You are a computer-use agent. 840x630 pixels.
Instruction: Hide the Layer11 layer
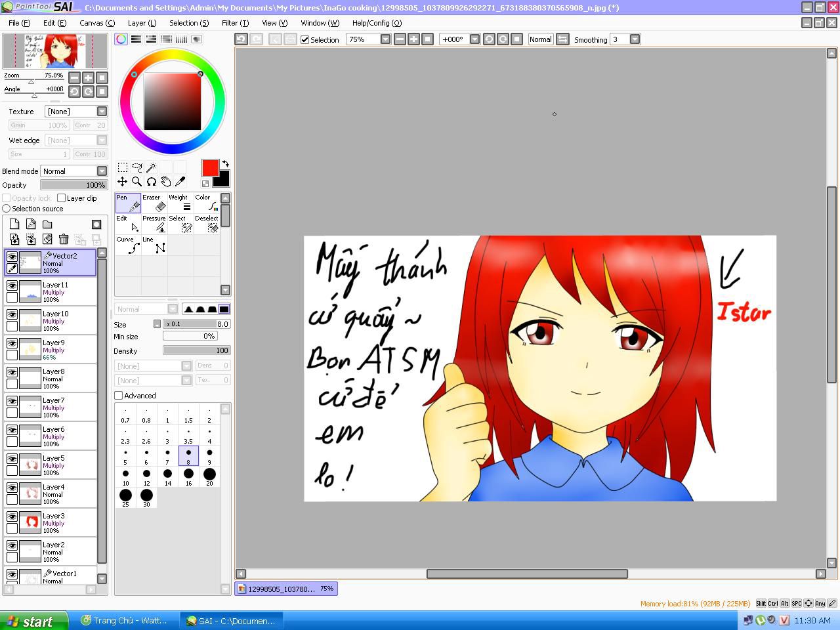[x=12, y=285]
